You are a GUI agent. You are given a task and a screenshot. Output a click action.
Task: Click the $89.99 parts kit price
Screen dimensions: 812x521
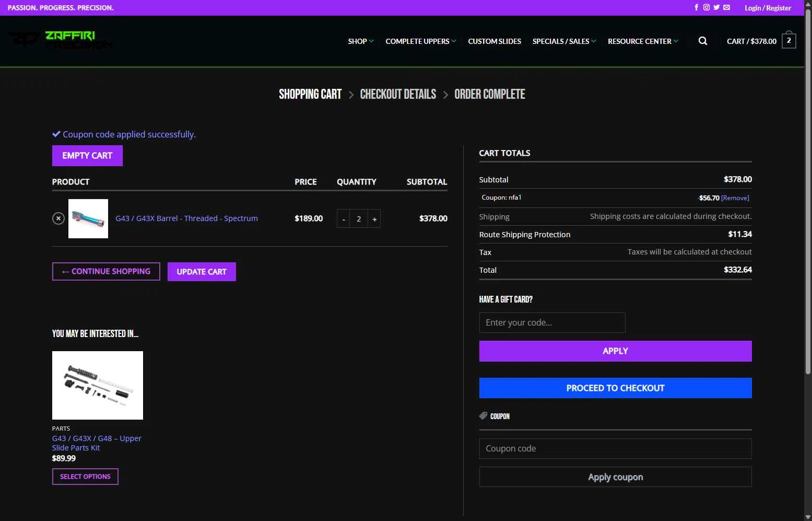[64, 458]
